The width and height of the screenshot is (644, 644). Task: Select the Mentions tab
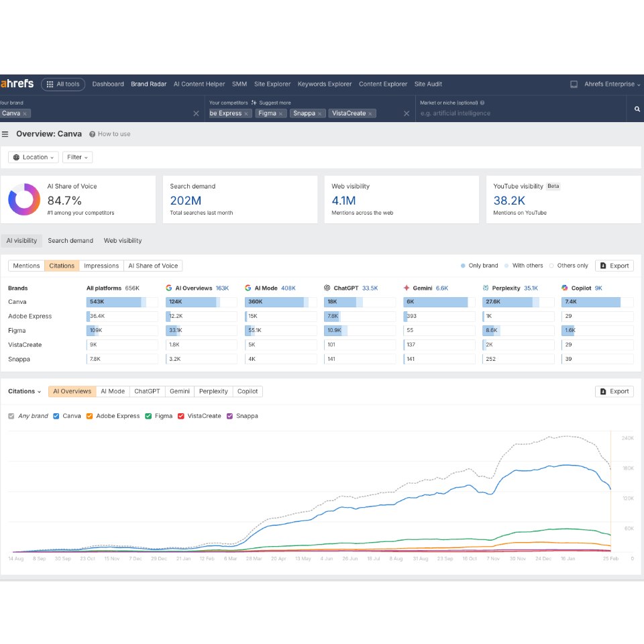coord(26,266)
